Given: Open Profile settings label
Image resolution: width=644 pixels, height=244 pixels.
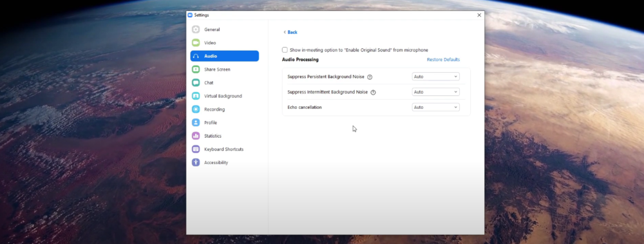Looking at the screenshot, I should coord(211,122).
